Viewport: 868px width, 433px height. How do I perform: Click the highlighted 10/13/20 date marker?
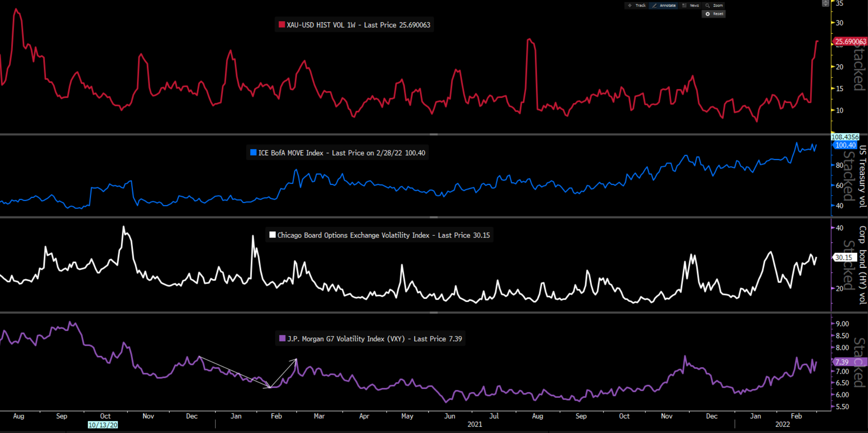pyautogui.click(x=103, y=425)
